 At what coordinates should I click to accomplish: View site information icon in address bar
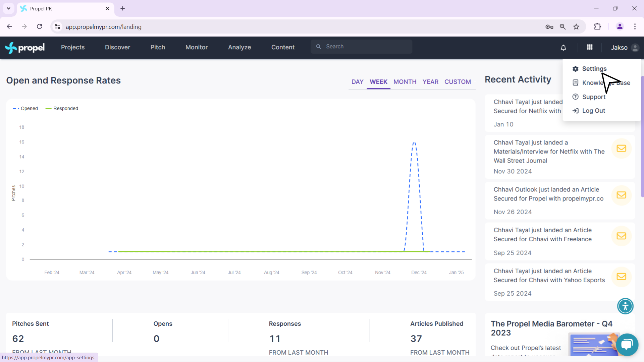(x=58, y=26)
